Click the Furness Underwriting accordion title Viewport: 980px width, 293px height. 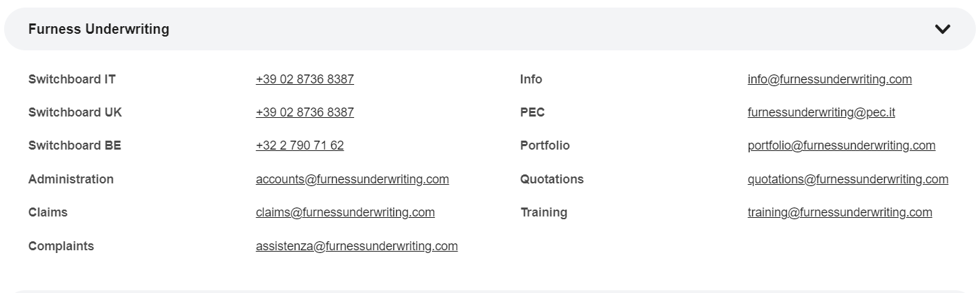pos(99,29)
